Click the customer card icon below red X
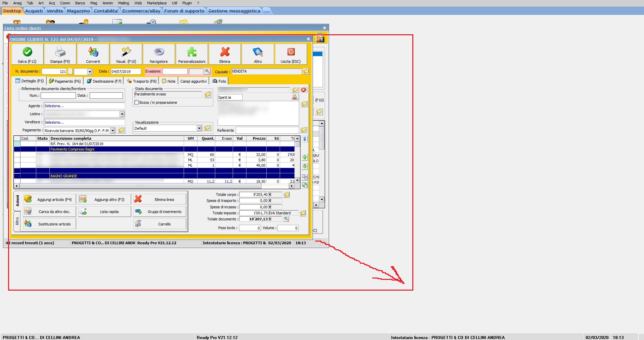The image size is (644, 340). click(x=295, y=97)
